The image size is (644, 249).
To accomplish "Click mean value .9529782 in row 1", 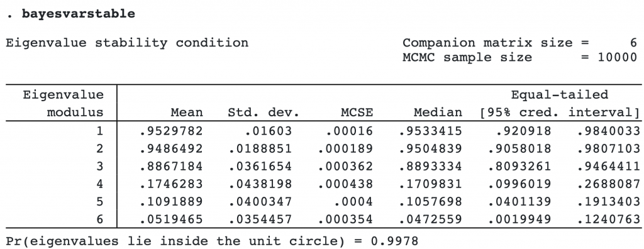I will click(x=171, y=131).
